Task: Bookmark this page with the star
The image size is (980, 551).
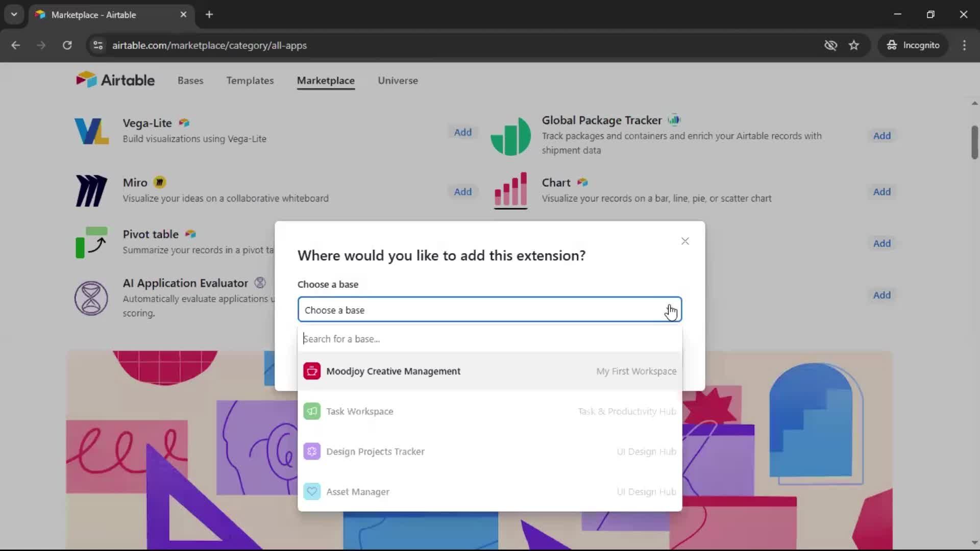Action: point(854,45)
